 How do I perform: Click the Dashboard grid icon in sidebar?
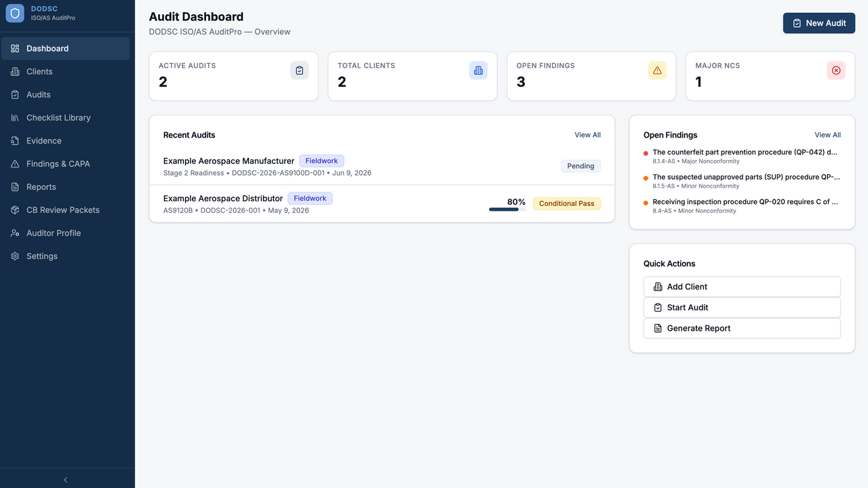coord(15,49)
